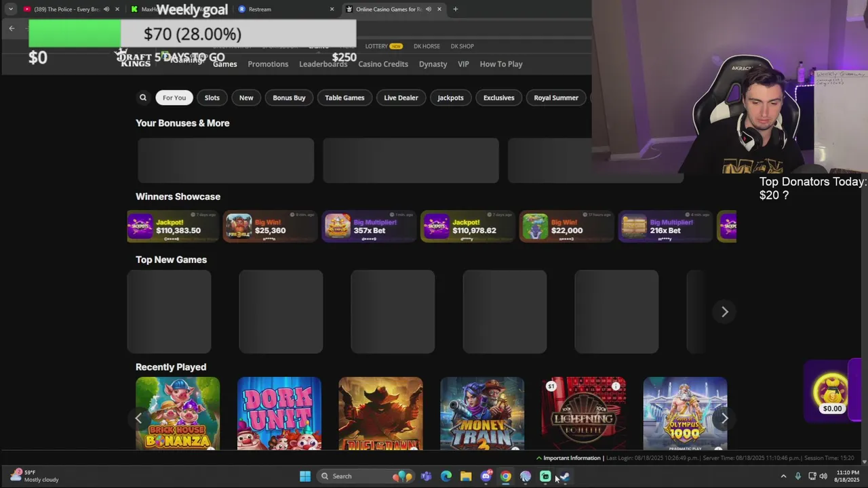This screenshot has width=868, height=488.
Task: Open the volume speaker tray icon
Action: pyautogui.click(x=823, y=476)
